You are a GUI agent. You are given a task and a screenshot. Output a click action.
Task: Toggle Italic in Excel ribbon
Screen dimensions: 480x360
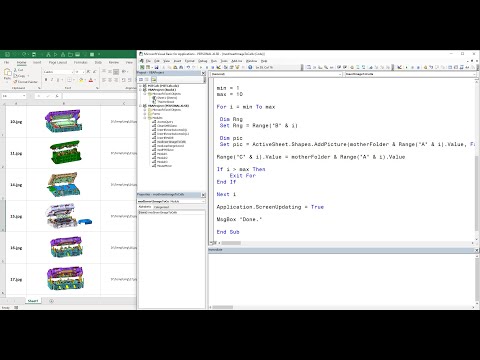point(52,80)
